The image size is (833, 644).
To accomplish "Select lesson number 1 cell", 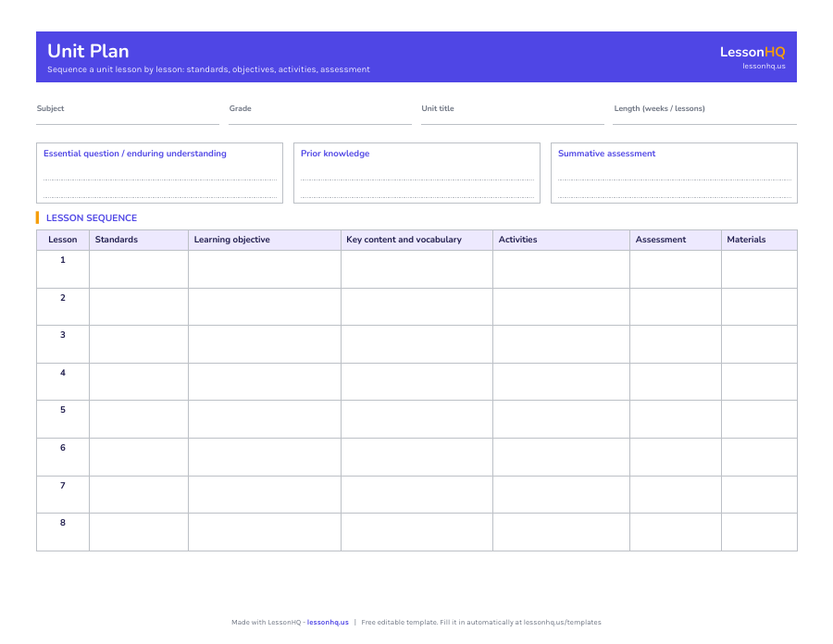I will [63, 269].
